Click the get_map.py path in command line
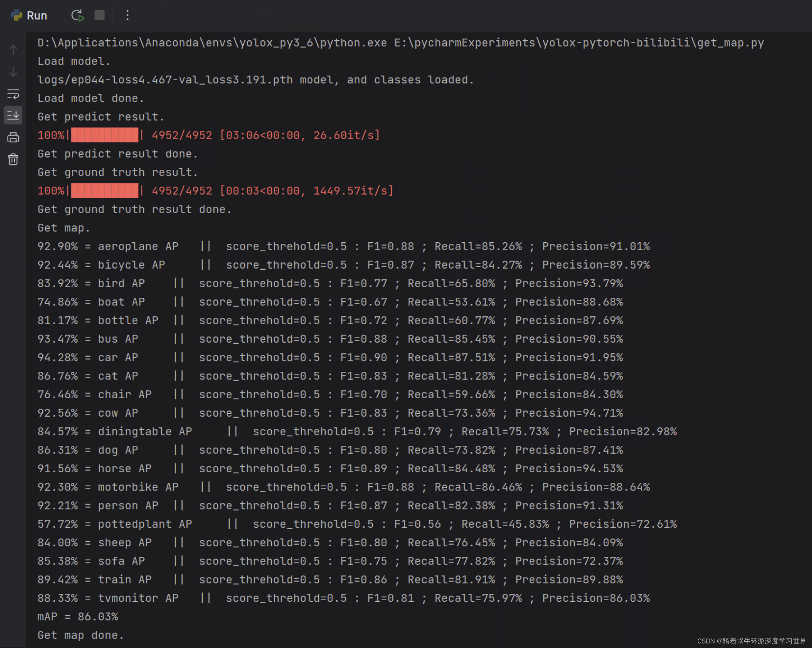This screenshot has width=812, height=648. click(579, 43)
